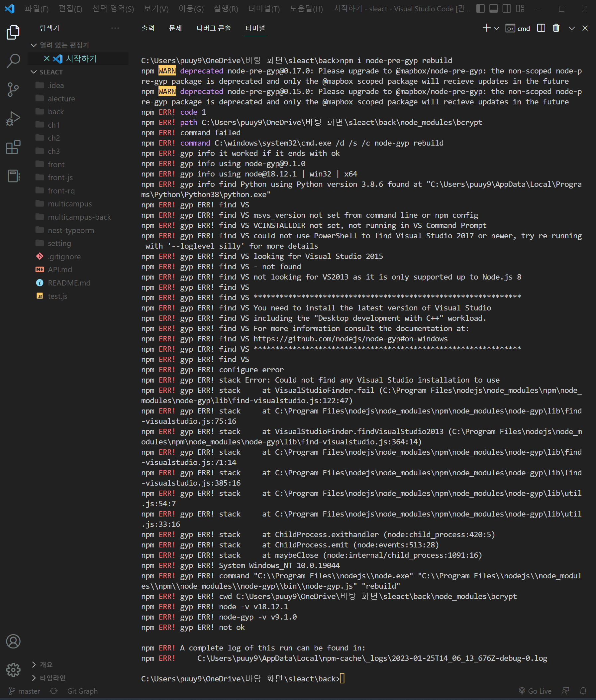Open the 파일(F) menu
The image size is (596, 700).
click(37, 9)
